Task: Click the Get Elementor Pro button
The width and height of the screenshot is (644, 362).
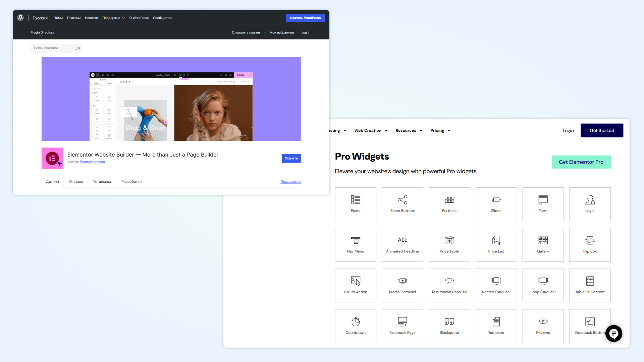Action: (581, 162)
